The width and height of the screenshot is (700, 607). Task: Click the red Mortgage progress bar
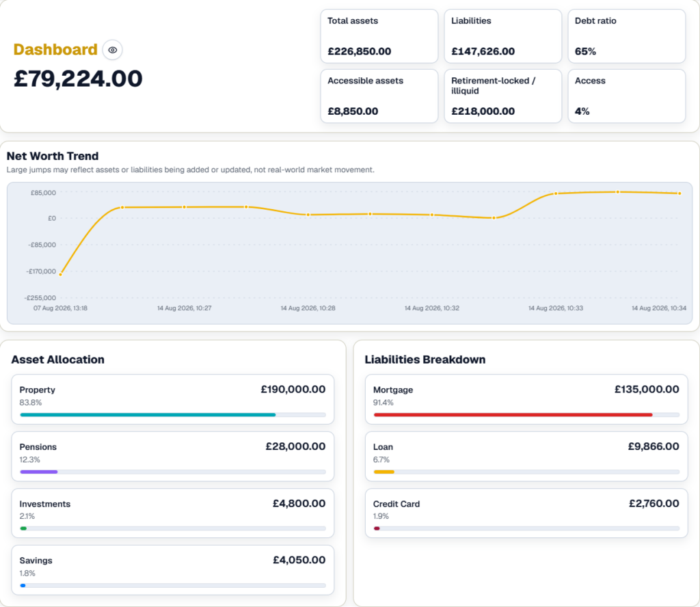[x=513, y=415]
